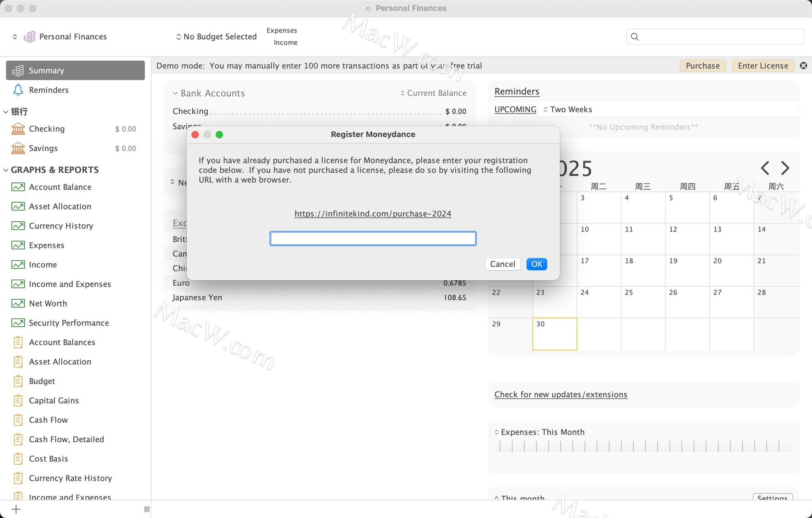This screenshot has width=812, height=518.
Task: Click the Reminders heading link
Action: pyautogui.click(x=517, y=91)
